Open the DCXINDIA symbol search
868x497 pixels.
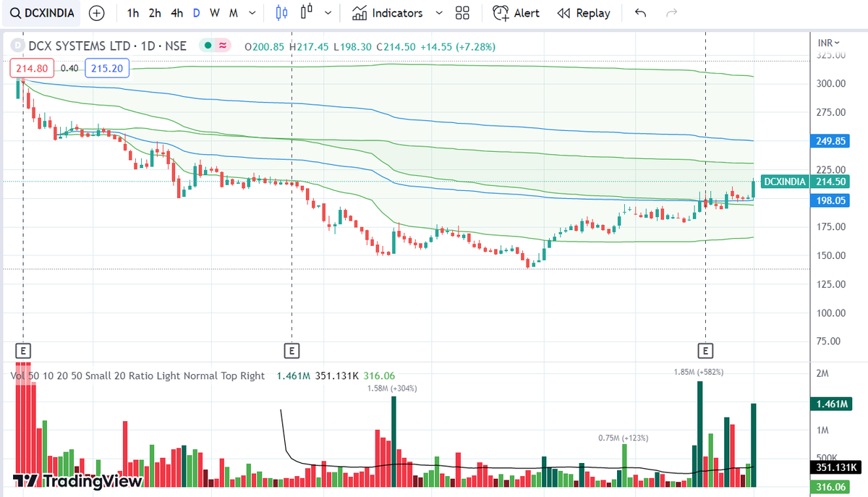pos(43,13)
